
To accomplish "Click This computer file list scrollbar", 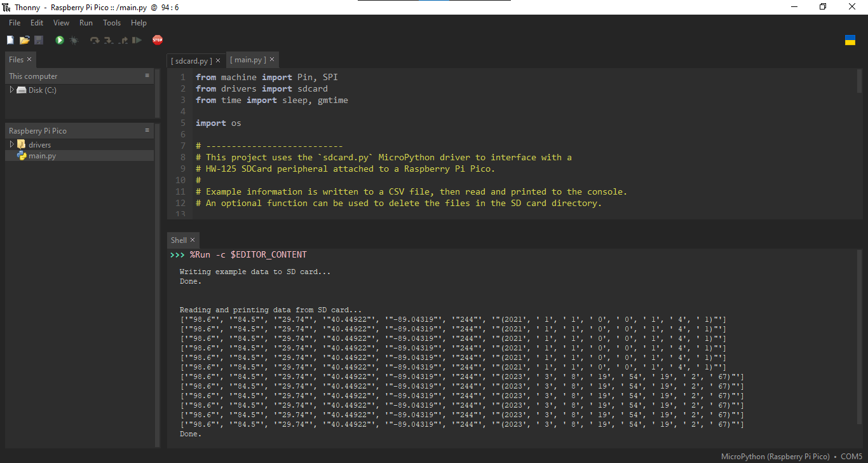I will tap(158, 93).
